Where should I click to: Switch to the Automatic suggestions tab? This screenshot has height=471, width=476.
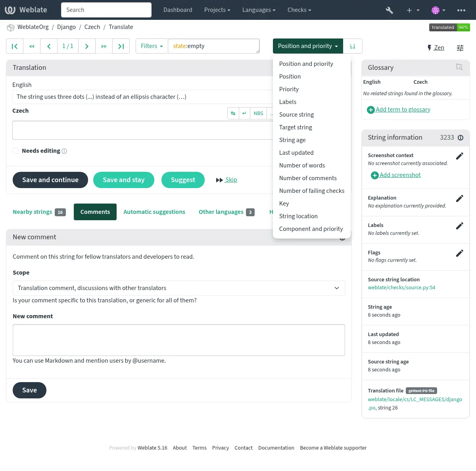coord(154,212)
